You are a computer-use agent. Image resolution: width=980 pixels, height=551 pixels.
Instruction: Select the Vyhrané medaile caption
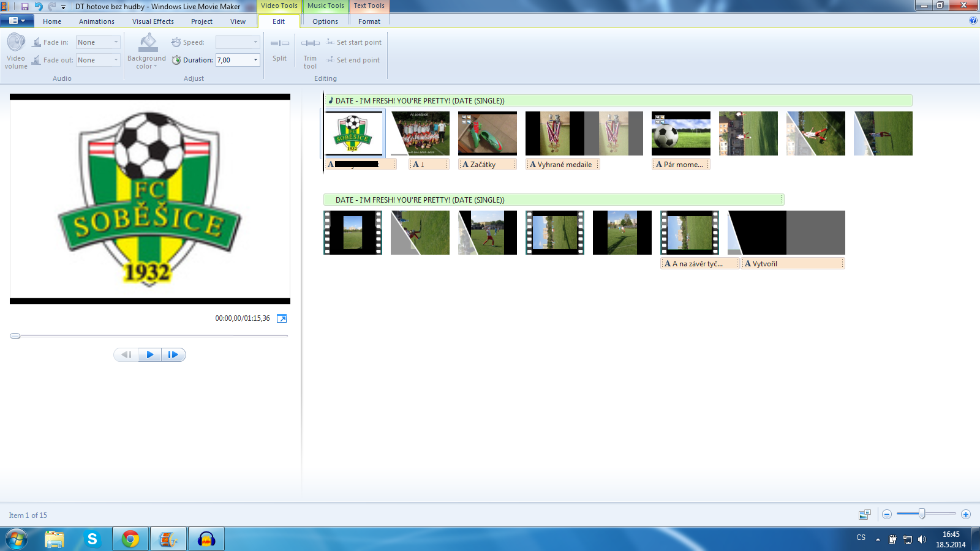[562, 164]
